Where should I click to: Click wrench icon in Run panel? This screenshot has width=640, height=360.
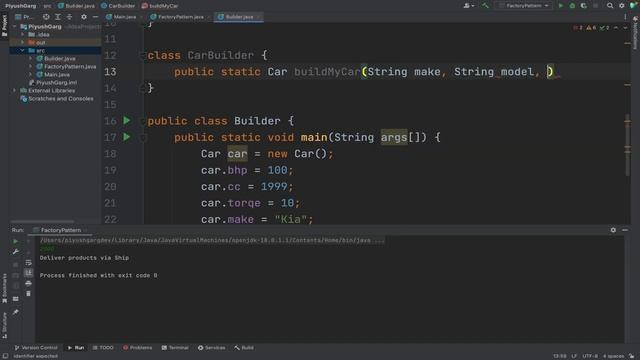[16, 252]
